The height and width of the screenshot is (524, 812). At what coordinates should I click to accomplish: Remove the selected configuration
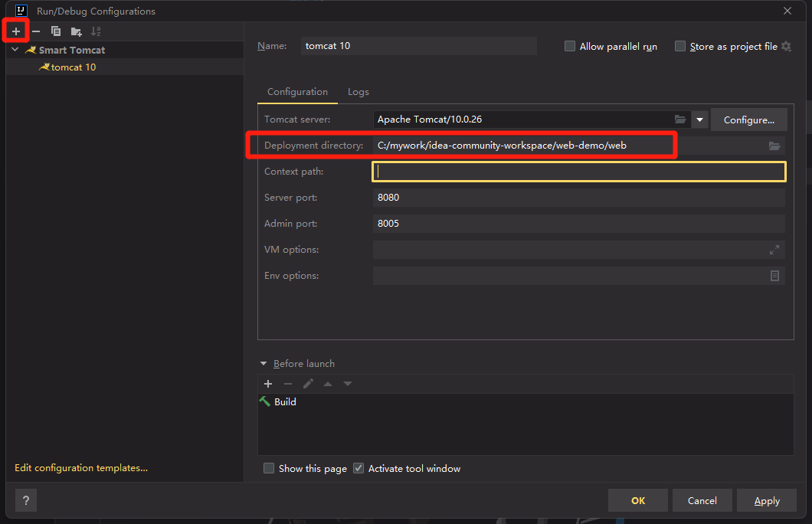pyautogui.click(x=36, y=31)
